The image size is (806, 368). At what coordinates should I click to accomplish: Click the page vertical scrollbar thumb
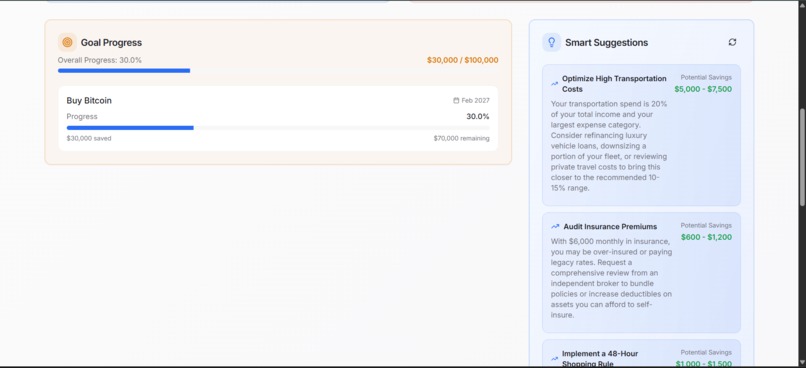tap(802, 157)
